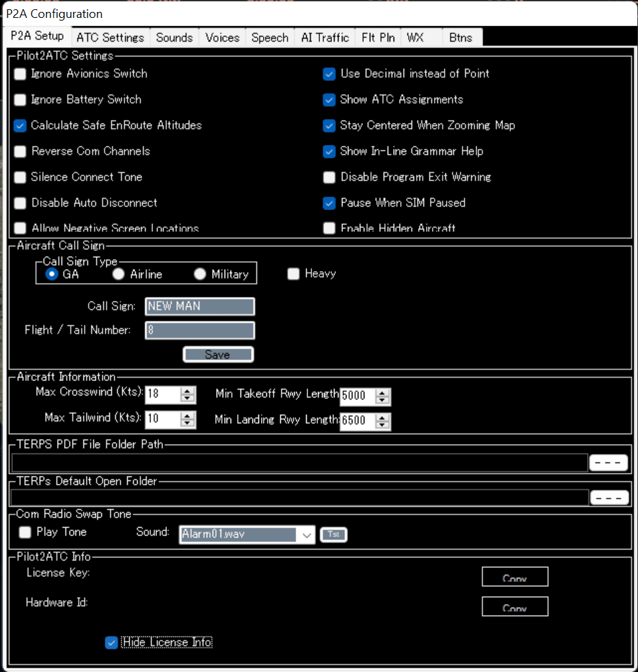Viewport: 638px width, 672px height.
Task: Increase Min Takeoff Rwy Length with up arrow
Action: [382, 392]
